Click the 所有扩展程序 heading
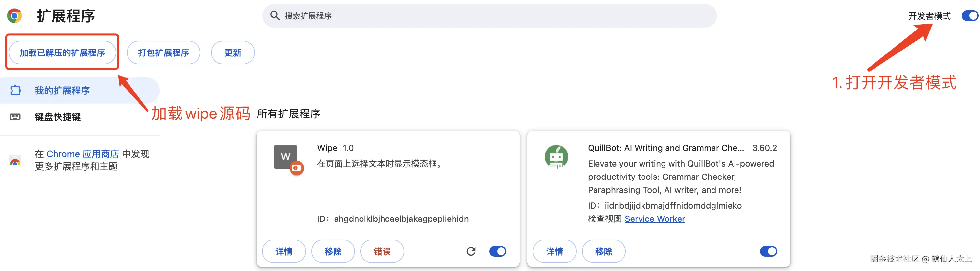Viewport: 980px width, 271px height. click(x=288, y=114)
